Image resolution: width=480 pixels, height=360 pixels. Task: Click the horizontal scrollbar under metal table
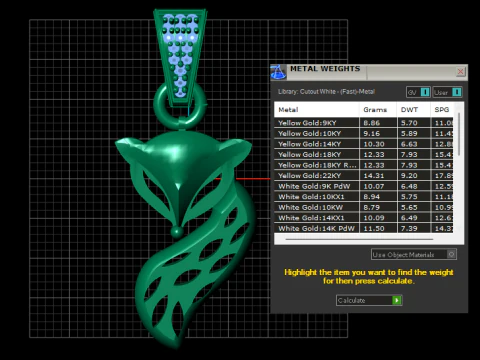[x=359, y=239]
